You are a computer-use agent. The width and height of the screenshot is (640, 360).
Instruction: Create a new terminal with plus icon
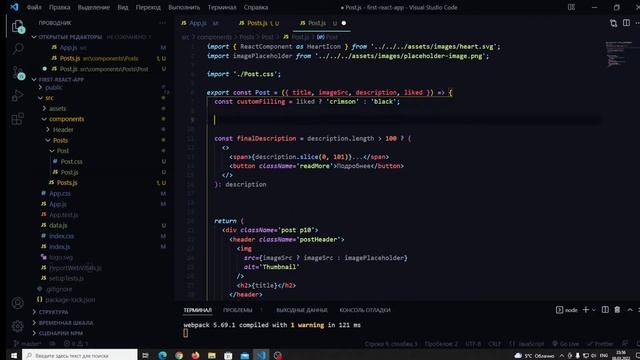pyautogui.click(x=585, y=310)
